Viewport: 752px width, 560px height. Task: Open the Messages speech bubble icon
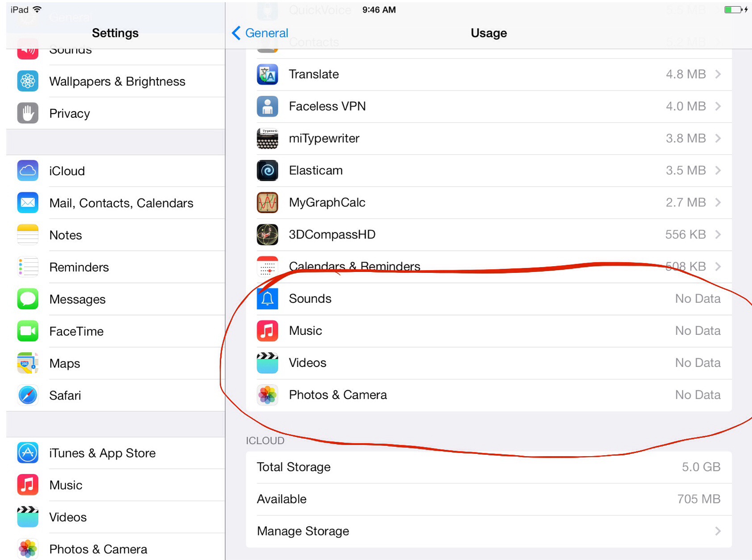tap(28, 299)
